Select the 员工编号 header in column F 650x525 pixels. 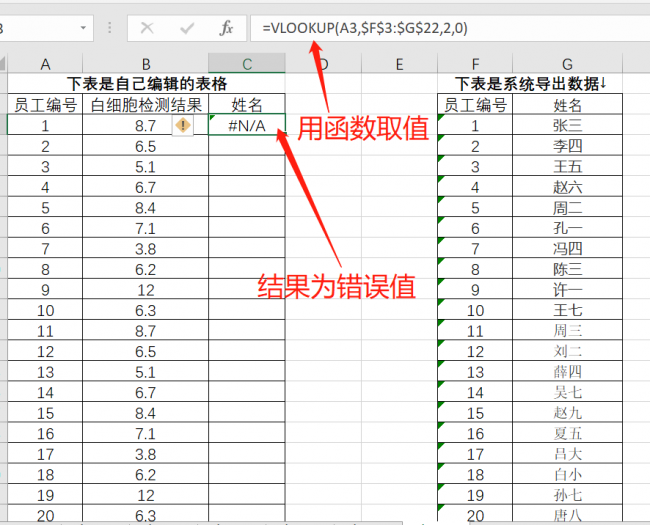coord(475,104)
